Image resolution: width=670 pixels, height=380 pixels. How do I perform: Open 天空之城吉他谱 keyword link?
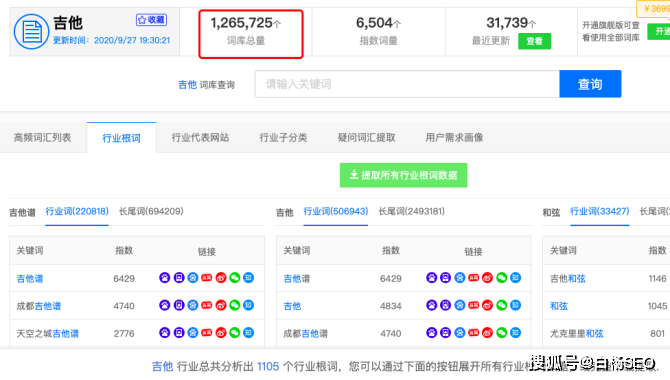click(x=47, y=333)
